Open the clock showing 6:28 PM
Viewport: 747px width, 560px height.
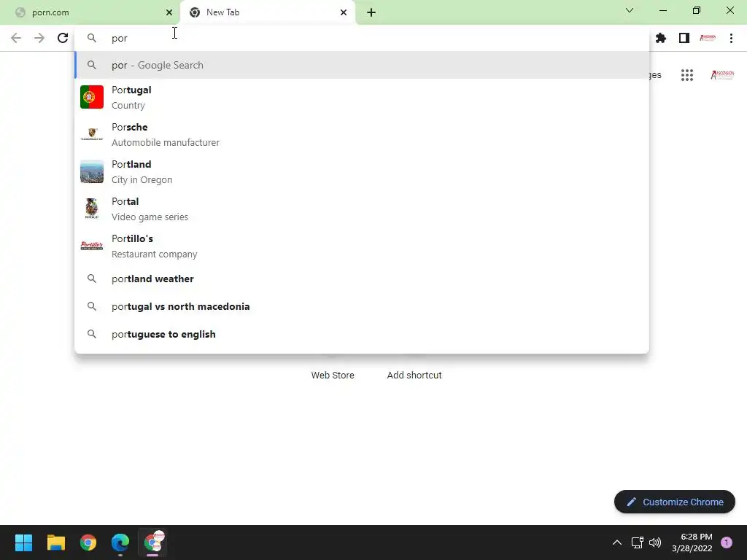pos(692,542)
